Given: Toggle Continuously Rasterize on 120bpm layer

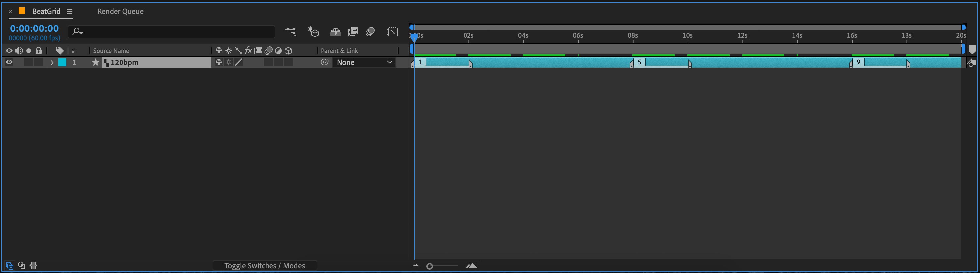Looking at the screenshot, I should [229, 62].
